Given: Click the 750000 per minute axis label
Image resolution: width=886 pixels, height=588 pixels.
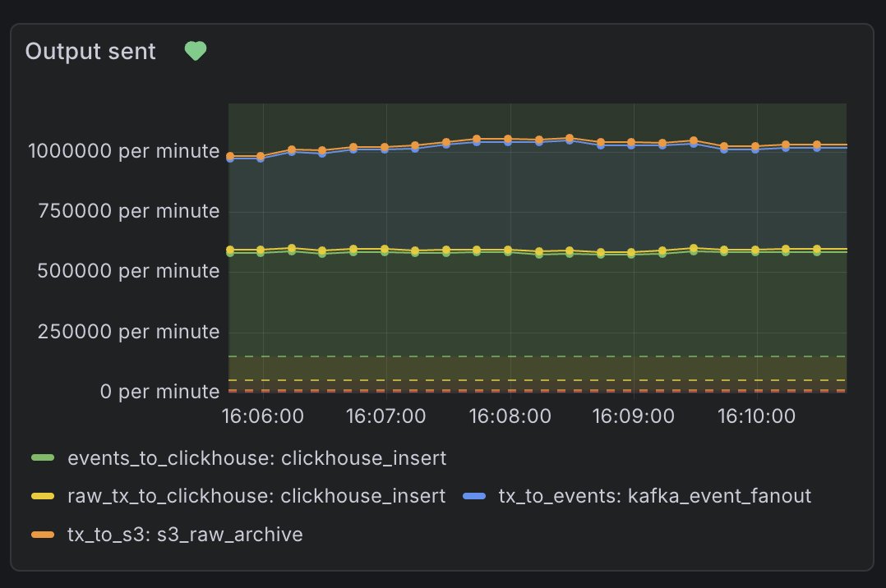Looking at the screenshot, I should coord(128,211).
